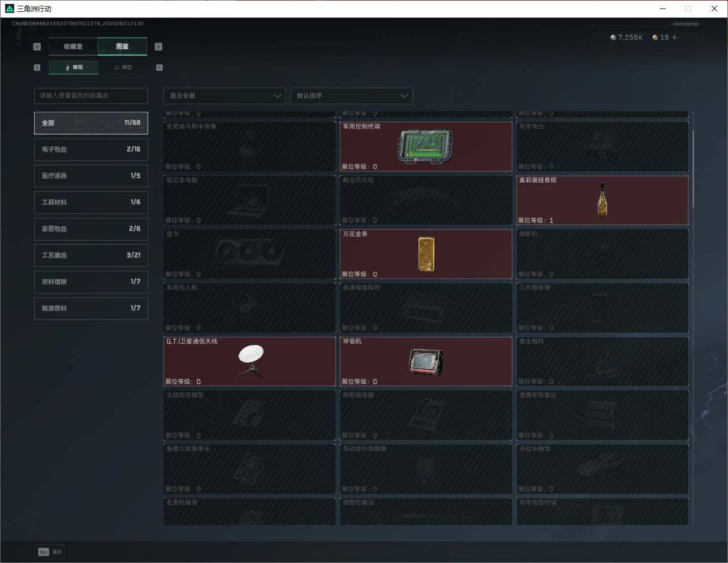Open the locked 军用电台 card
The height and width of the screenshot is (563, 728).
point(603,146)
